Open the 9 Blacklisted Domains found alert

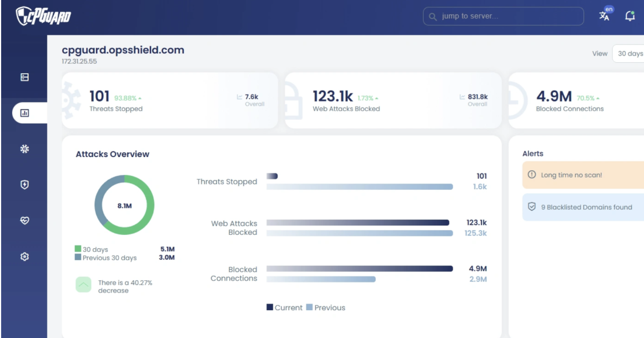pos(583,207)
